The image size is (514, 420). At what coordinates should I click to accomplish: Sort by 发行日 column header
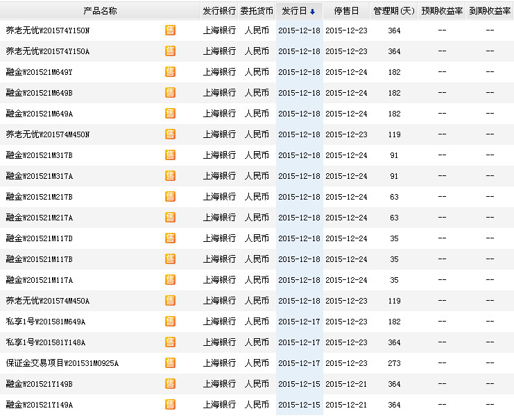pyautogui.click(x=299, y=11)
